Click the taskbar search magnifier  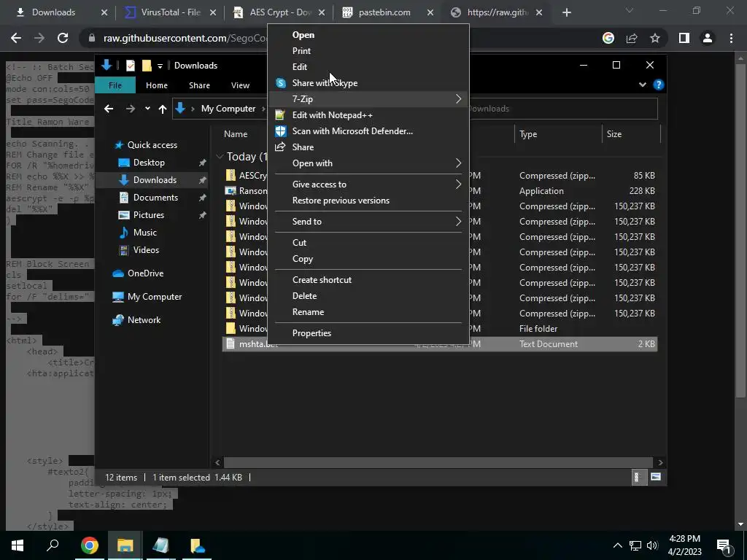coord(53,545)
